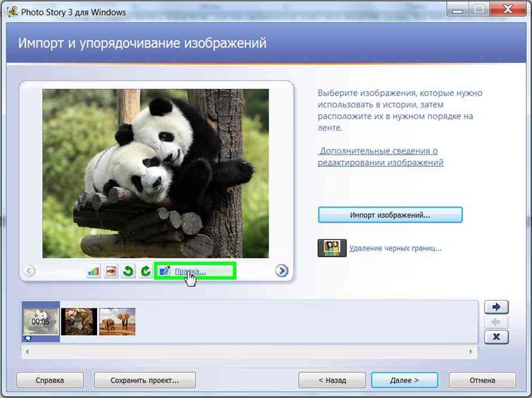The image size is (532, 398).
Task: Click Сохранить проект button
Action: tap(145, 380)
